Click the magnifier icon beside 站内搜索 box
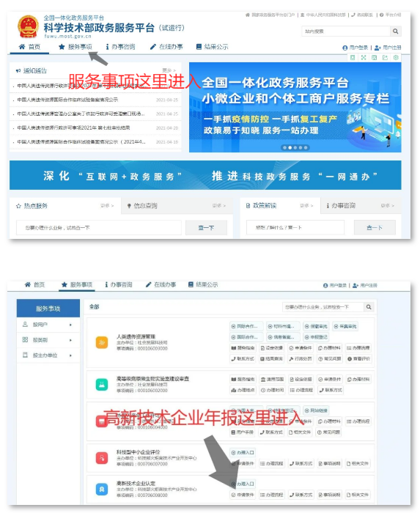The width and height of the screenshot is (420, 513). (396, 32)
